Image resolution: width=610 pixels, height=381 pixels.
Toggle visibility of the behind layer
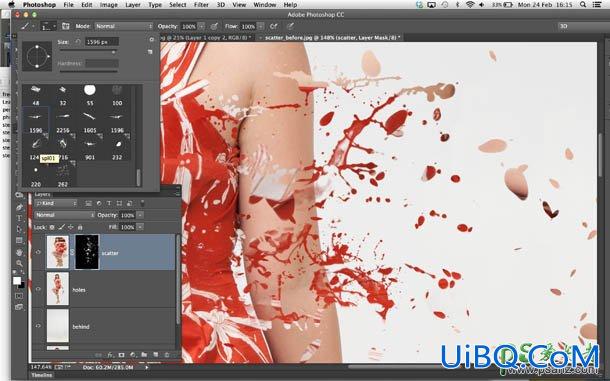coord(38,326)
